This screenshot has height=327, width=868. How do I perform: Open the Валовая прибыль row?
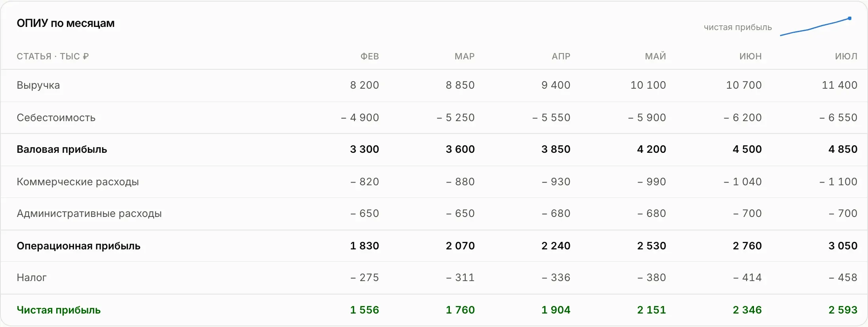click(x=434, y=150)
